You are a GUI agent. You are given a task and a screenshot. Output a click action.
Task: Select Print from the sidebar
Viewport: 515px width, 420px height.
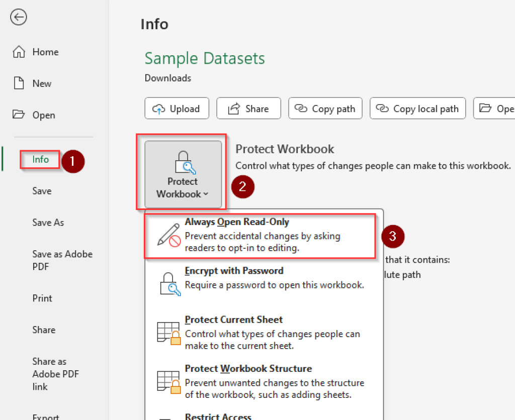coord(42,298)
